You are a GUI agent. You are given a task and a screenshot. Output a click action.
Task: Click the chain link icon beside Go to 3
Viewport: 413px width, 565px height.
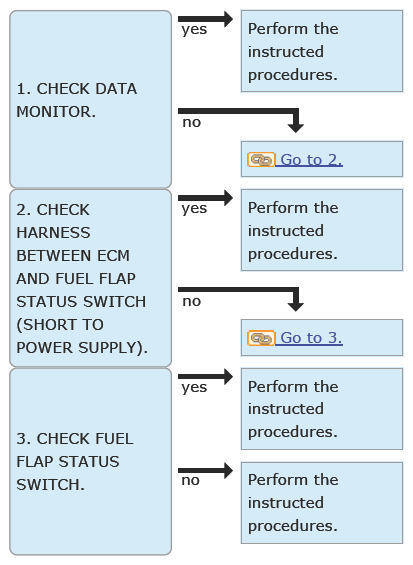261,338
